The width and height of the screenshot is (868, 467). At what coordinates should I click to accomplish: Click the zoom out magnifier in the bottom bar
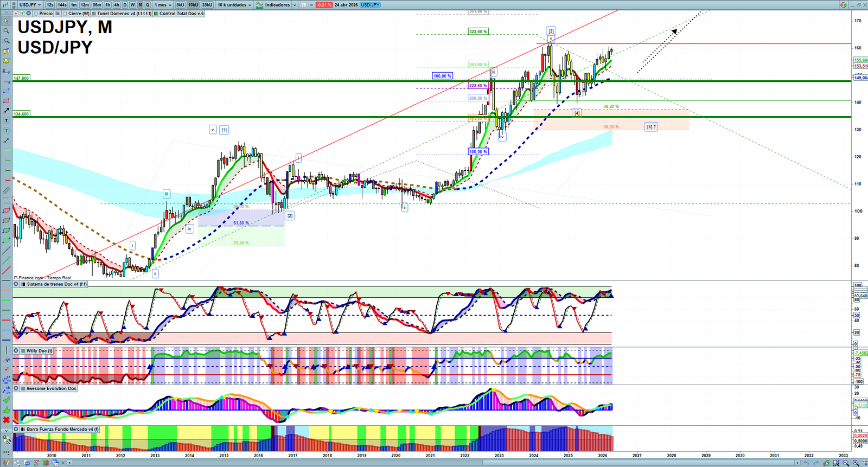tap(846, 463)
